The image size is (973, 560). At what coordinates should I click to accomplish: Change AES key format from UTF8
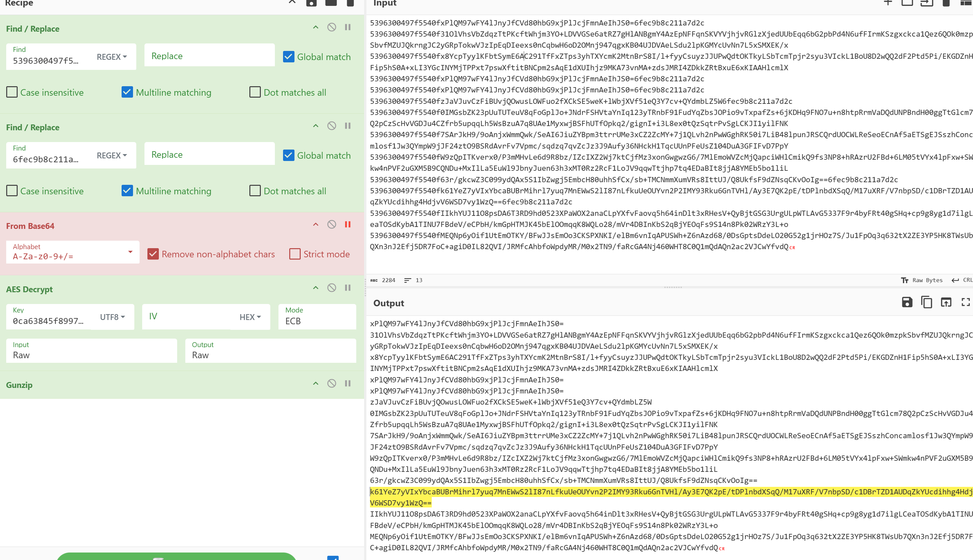(112, 317)
